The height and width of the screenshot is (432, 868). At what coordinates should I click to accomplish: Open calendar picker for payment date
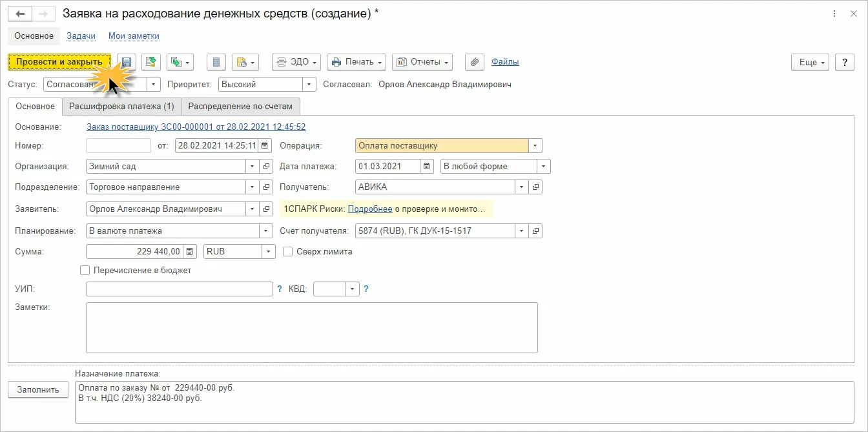pyautogui.click(x=426, y=166)
